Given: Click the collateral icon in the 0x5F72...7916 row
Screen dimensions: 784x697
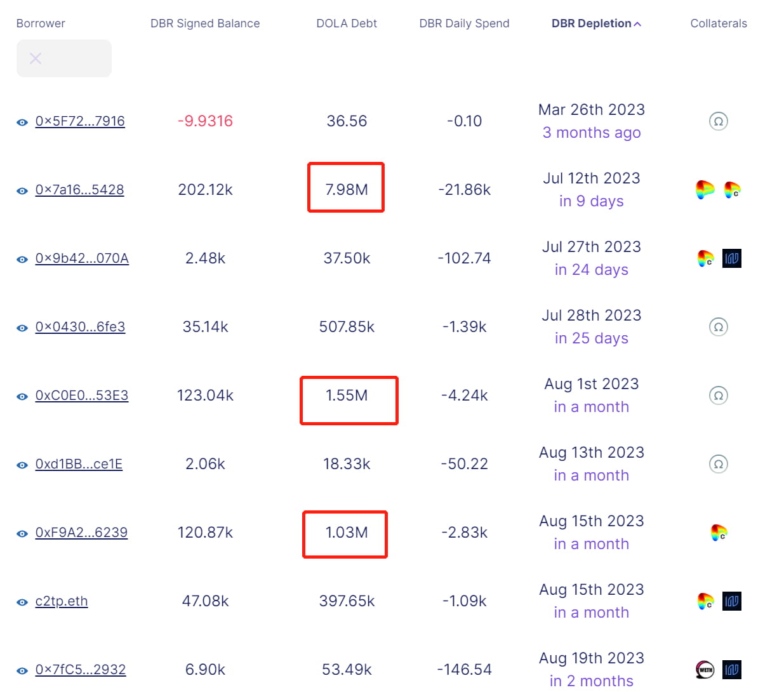Looking at the screenshot, I should pos(718,121).
